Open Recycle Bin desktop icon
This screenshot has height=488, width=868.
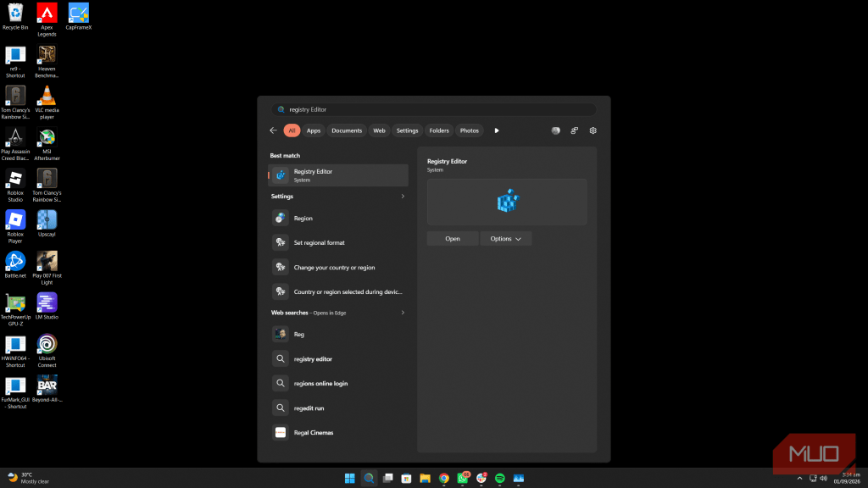click(15, 17)
